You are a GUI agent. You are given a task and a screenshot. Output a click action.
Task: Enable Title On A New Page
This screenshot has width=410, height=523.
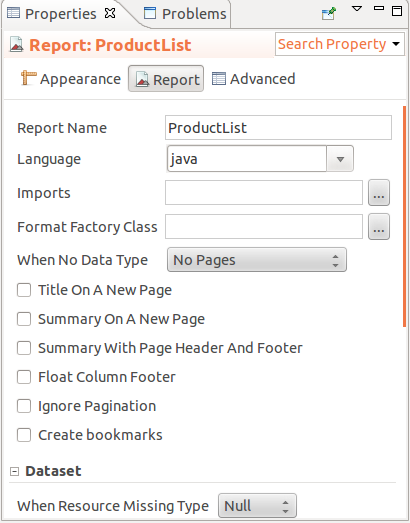coord(24,290)
